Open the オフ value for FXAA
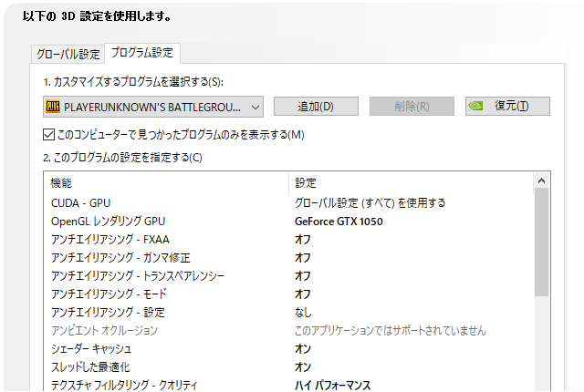Screen dimensions: 584x392 [302, 240]
